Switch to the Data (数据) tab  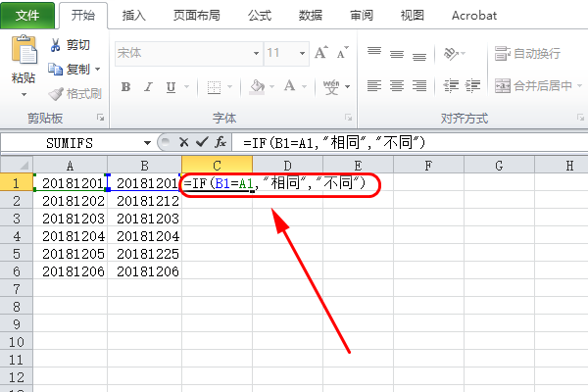(x=310, y=16)
